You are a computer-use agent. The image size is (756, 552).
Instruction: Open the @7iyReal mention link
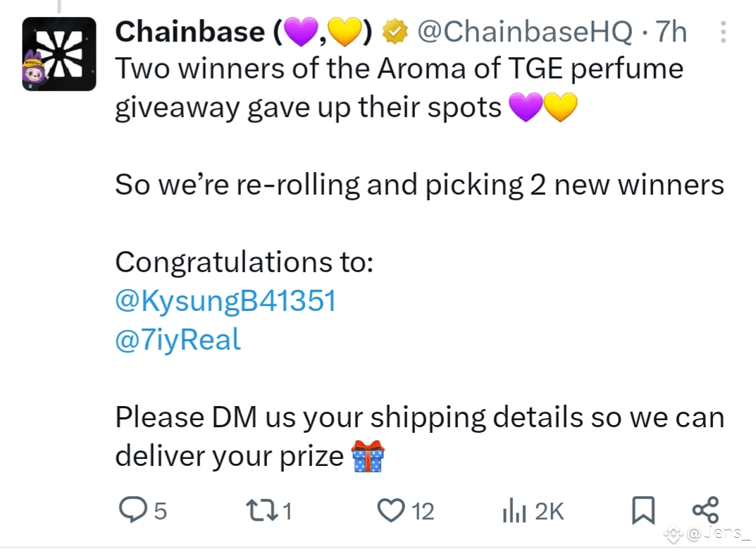(x=178, y=340)
